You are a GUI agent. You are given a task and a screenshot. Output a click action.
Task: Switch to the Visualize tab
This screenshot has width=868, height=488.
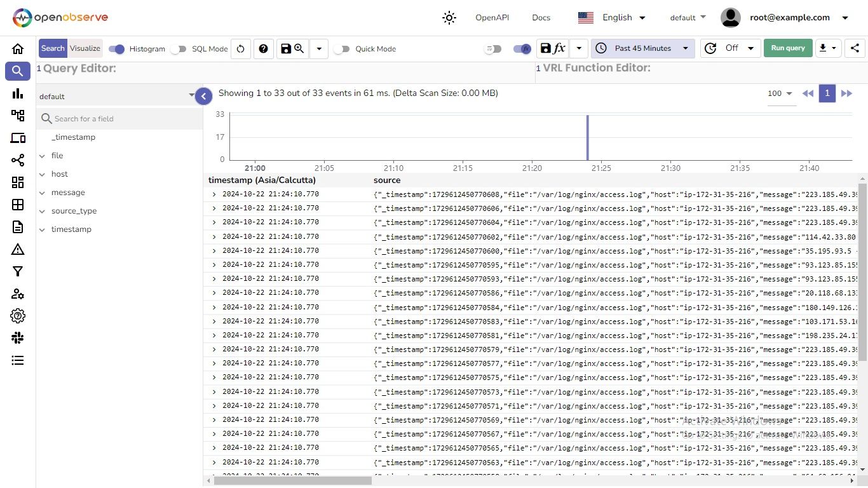tap(85, 48)
